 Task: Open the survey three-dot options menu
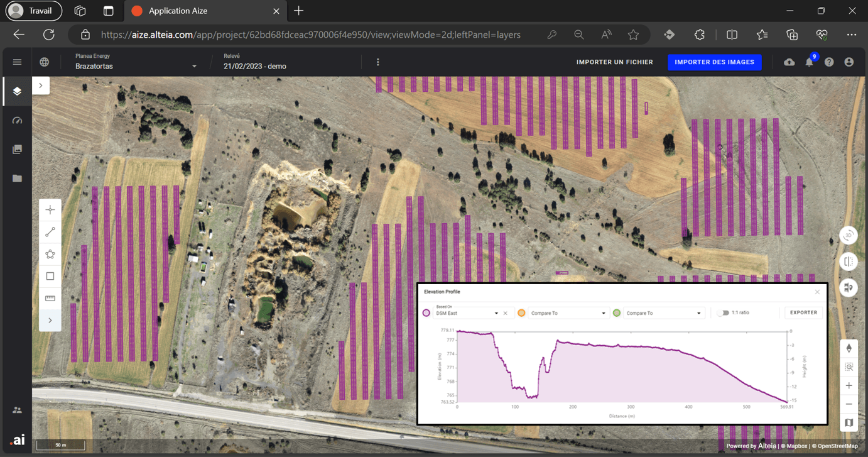click(377, 62)
